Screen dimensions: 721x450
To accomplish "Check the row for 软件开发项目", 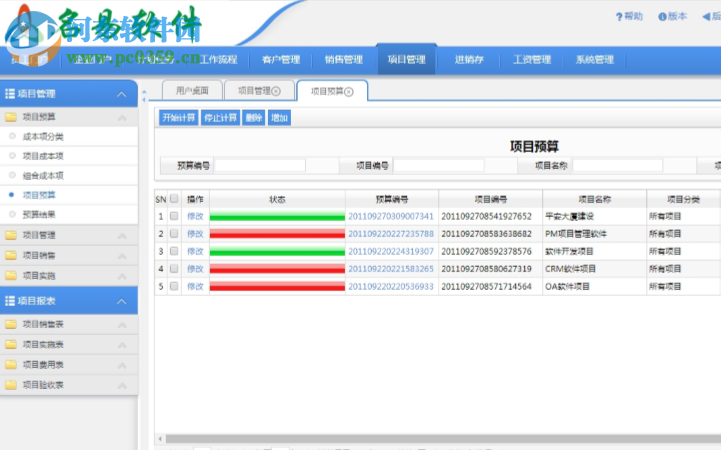I will click(174, 251).
